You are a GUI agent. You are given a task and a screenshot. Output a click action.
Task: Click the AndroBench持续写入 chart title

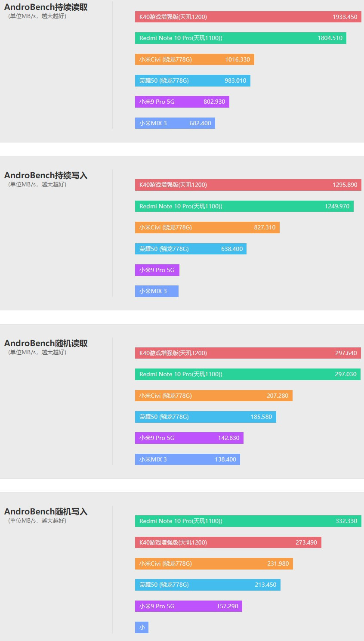pyautogui.click(x=46, y=175)
